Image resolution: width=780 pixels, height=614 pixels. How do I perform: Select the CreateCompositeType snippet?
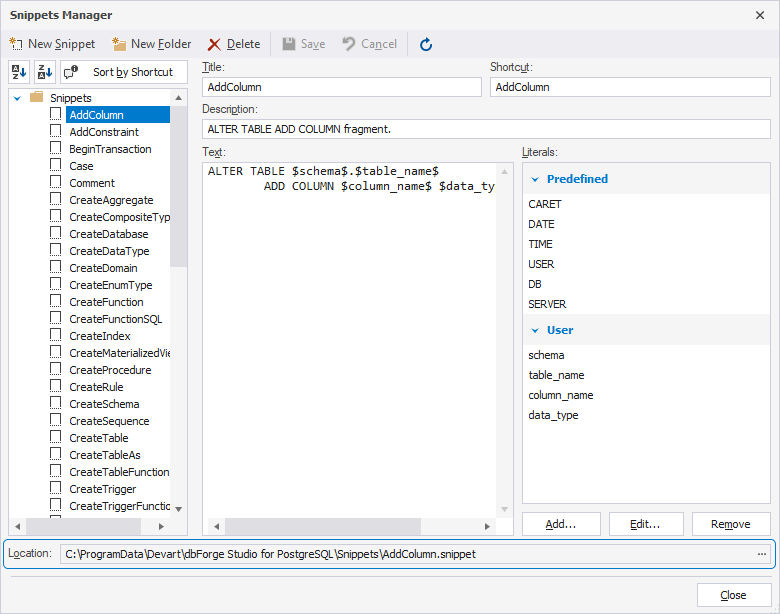119,217
